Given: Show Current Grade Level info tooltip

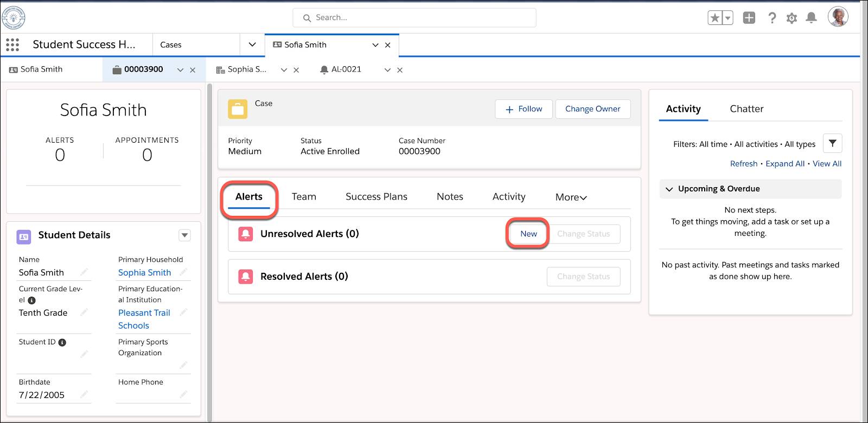Looking at the screenshot, I should (x=32, y=300).
